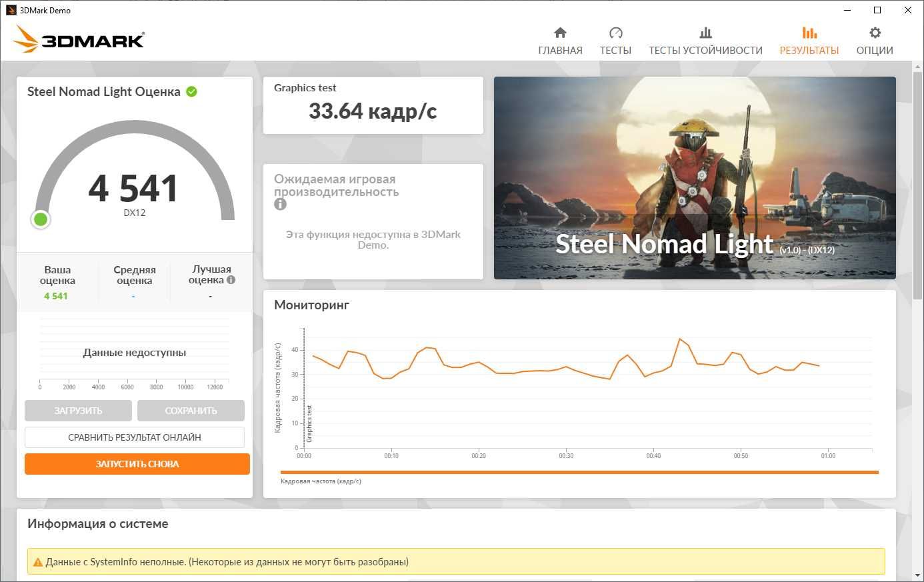Click the Мониторинг heading
The width and height of the screenshot is (924, 582).
coord(312,305)
